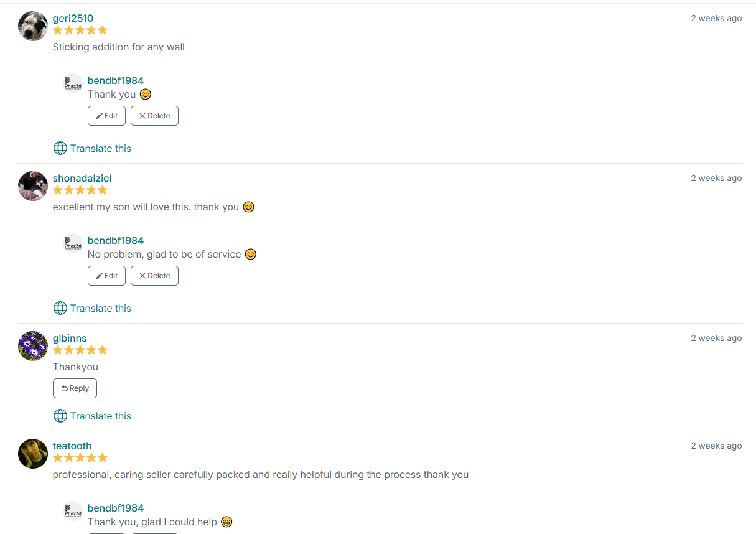Click the globe icon under geri2510's review
Screen dimensions: 756x534
[x=60, y=148]
